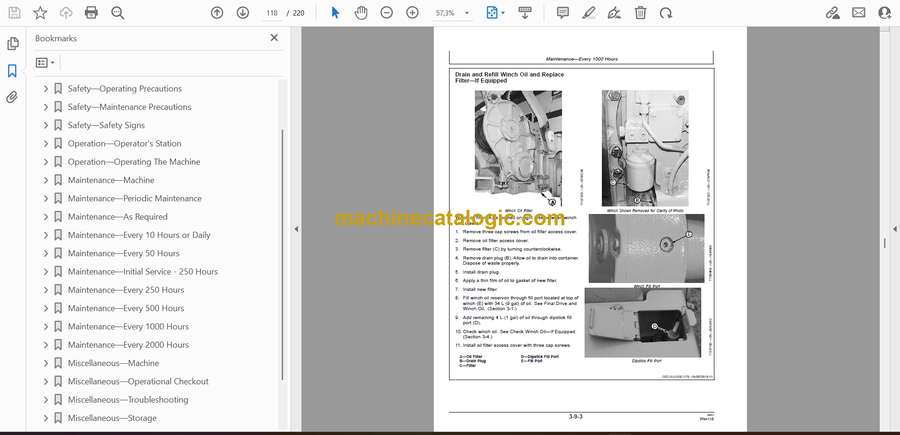Click the trash delete icon
900x435 pixels.
coord(640,13)
